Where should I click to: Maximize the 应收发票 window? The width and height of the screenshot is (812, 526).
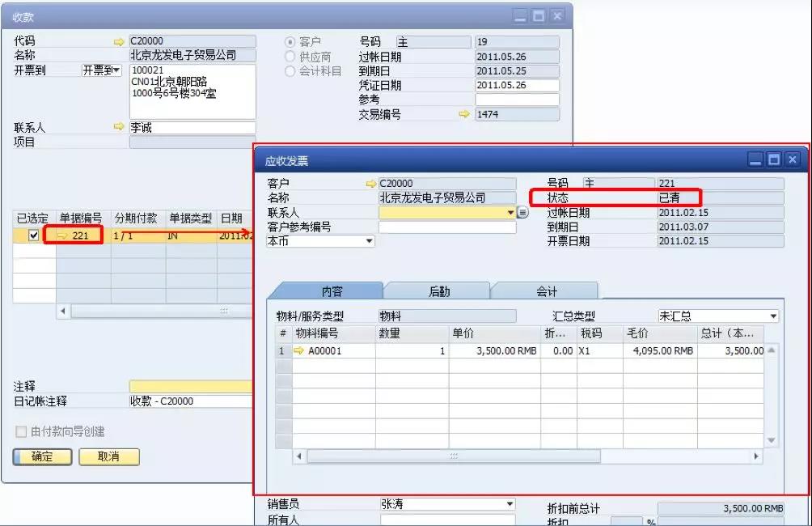(774, 159)
